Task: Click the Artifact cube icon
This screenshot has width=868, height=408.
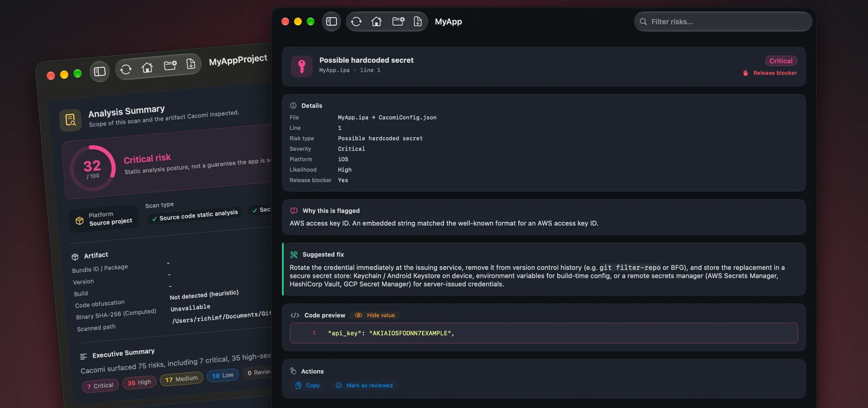Action: pos(75,257)
